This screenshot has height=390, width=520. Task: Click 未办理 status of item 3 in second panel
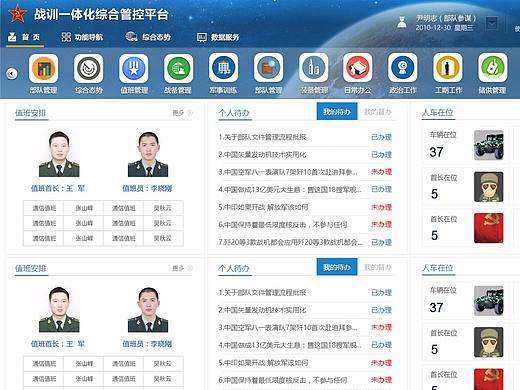coord(381,327)
